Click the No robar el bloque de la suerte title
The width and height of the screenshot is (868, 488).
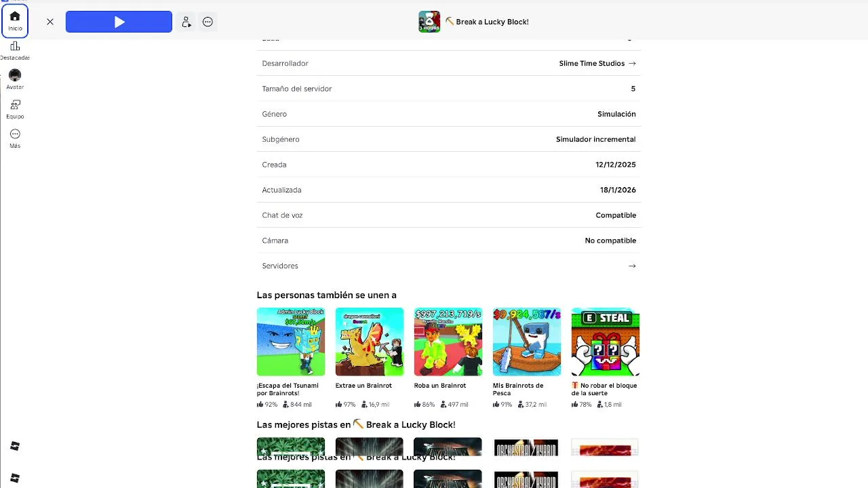click(x=604, y=389)
